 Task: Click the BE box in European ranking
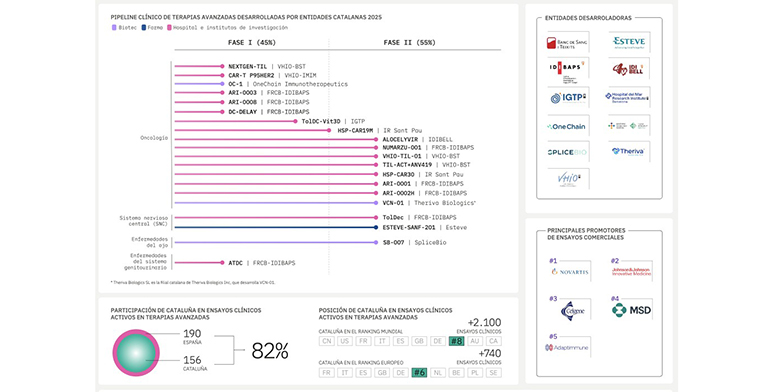coord(456,372)
